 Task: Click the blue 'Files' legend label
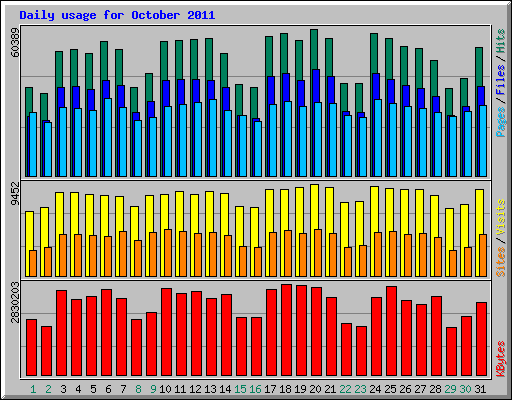pyautogui.click(x=501, y=79)
